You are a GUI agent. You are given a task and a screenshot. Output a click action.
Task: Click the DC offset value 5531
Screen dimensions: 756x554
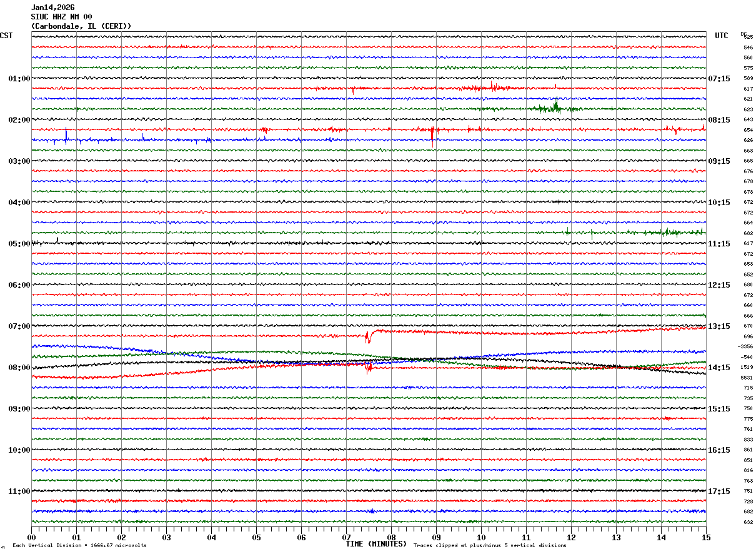pyautogui.click(x=747, y=378)
